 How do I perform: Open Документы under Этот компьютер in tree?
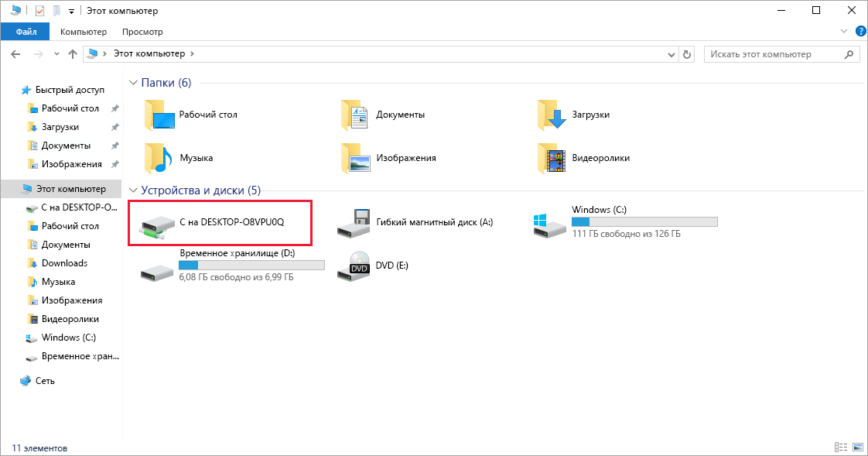click(x=66, y=245)
